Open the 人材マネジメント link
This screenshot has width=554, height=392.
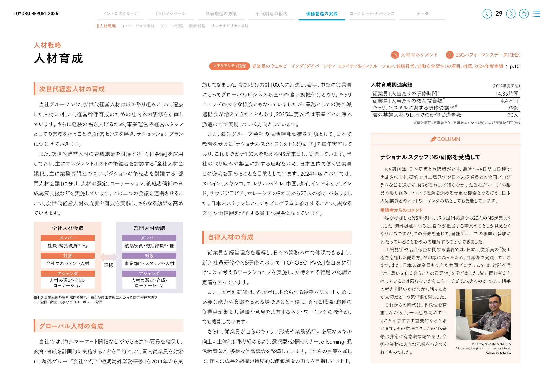click(419, 55)
